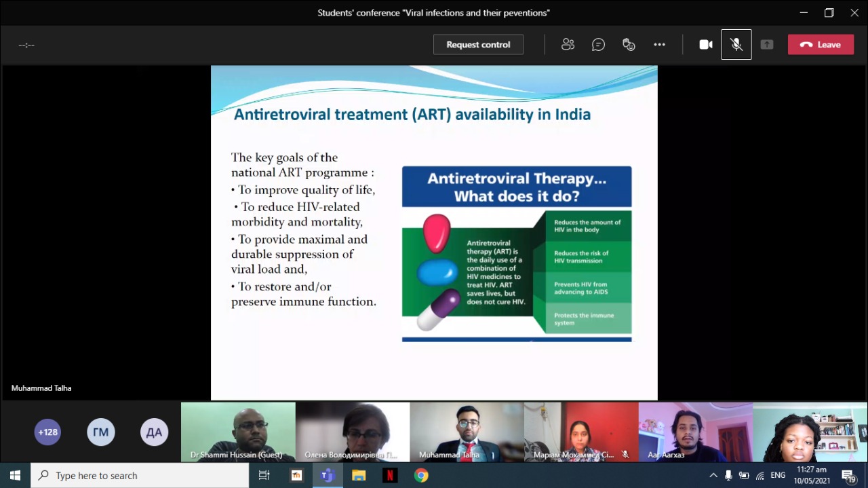The image size is (868, 488).
Task: Leave the meeting
Action: point(821,45)
